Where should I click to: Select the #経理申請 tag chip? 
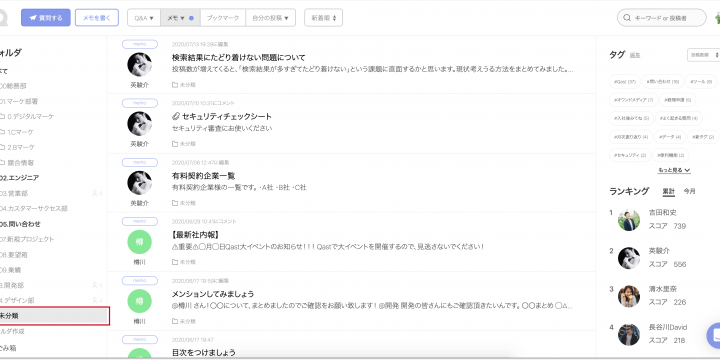pos(677,100)
